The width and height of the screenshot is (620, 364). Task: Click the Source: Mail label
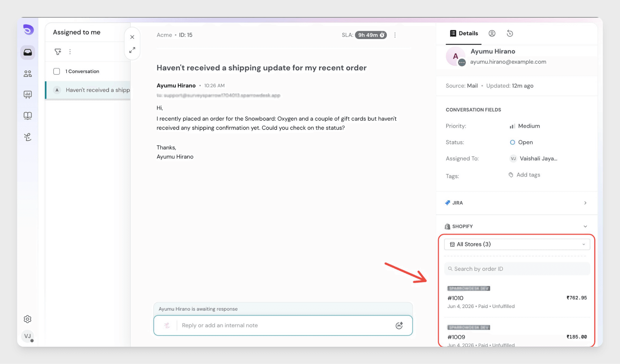(462, 86)
